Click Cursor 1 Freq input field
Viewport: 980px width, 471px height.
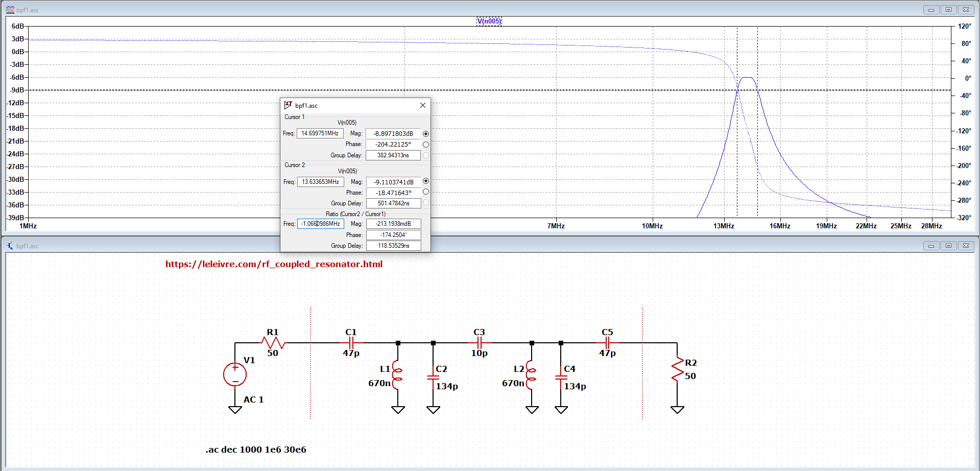point(320,133)
